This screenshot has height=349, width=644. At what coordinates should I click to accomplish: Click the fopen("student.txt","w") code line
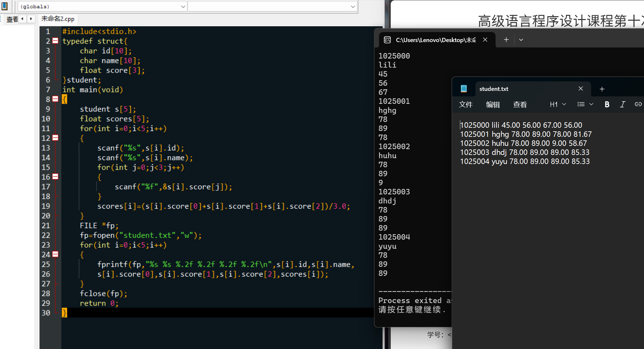tap(141, 235)
